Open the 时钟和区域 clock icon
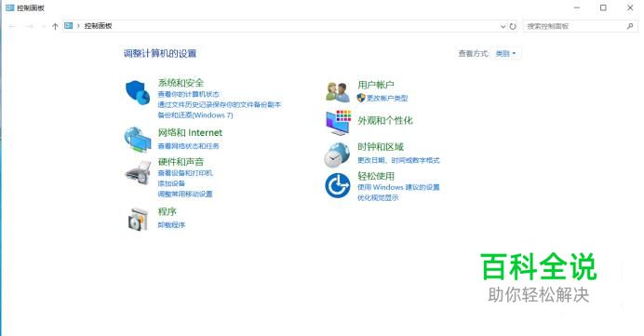 pyautogui.click(x=337, y=155)
